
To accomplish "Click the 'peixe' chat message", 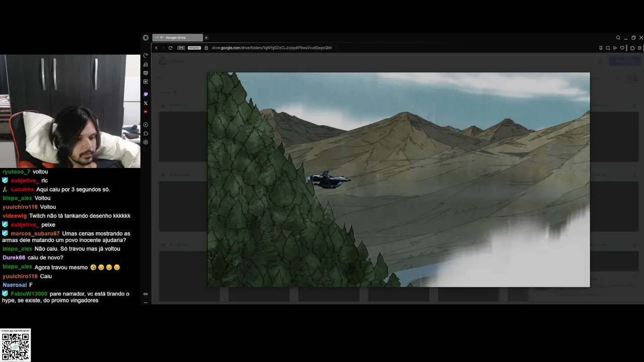I will (x=48, y=225).
